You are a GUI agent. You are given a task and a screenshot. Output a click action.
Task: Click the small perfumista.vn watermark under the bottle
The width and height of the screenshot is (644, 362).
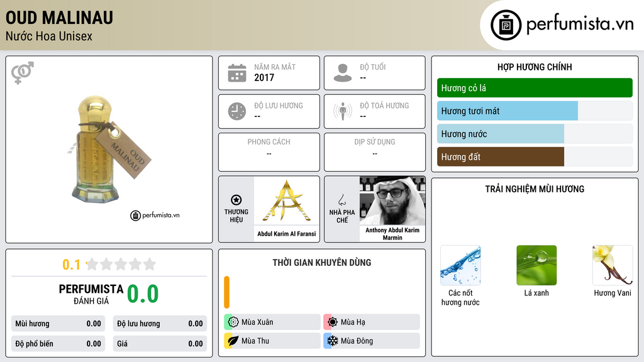155,215
